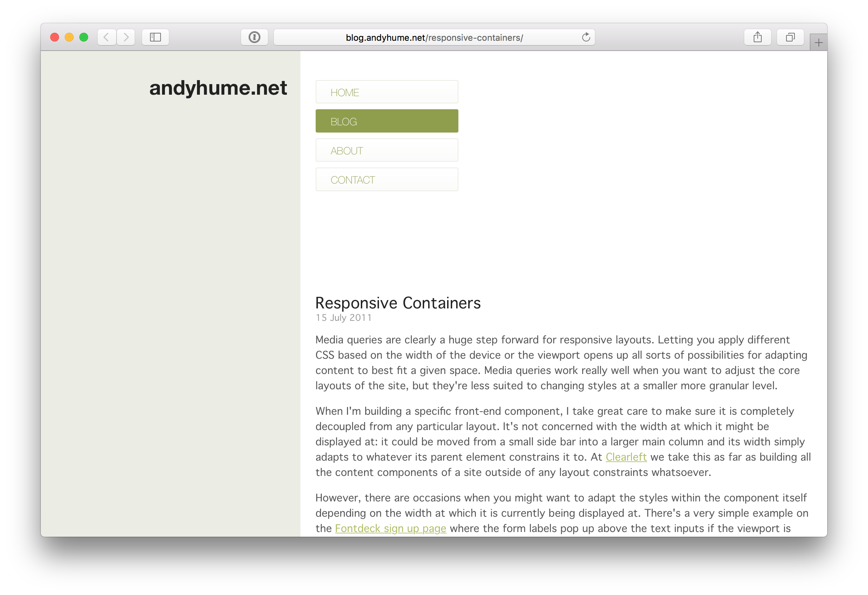Click the sidebar toggle icon

tap(156, 37)
